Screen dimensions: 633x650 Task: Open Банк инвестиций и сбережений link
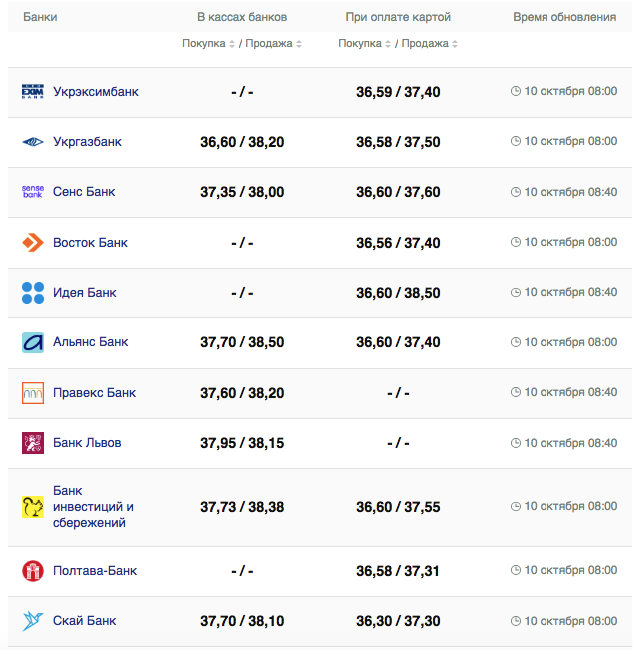[93, 507]
